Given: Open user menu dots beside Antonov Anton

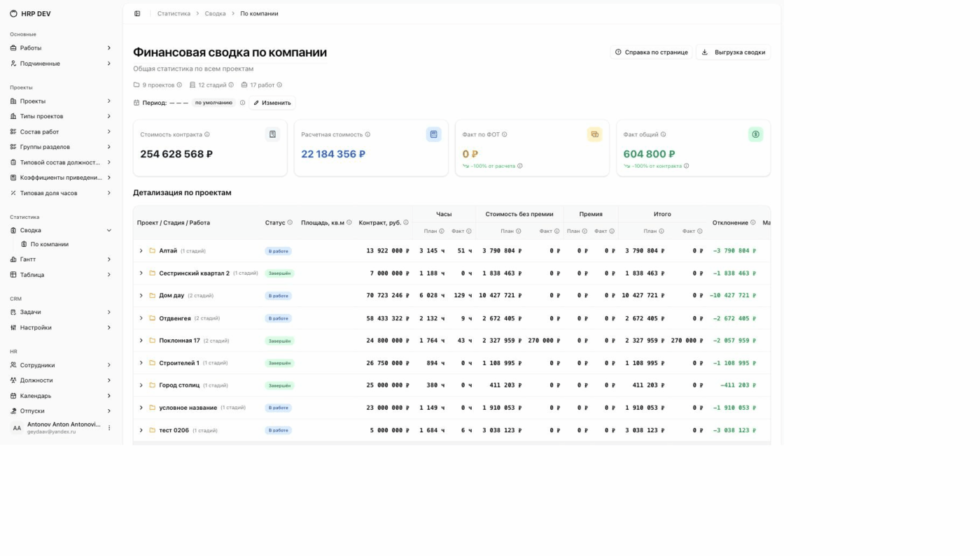Looking at the screenshot, I should [x=109, y=428].
